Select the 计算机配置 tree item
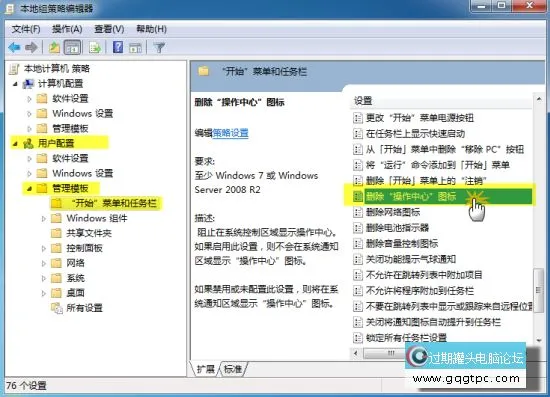This screenshot has width=550, height=397. (x=60, y=83)
